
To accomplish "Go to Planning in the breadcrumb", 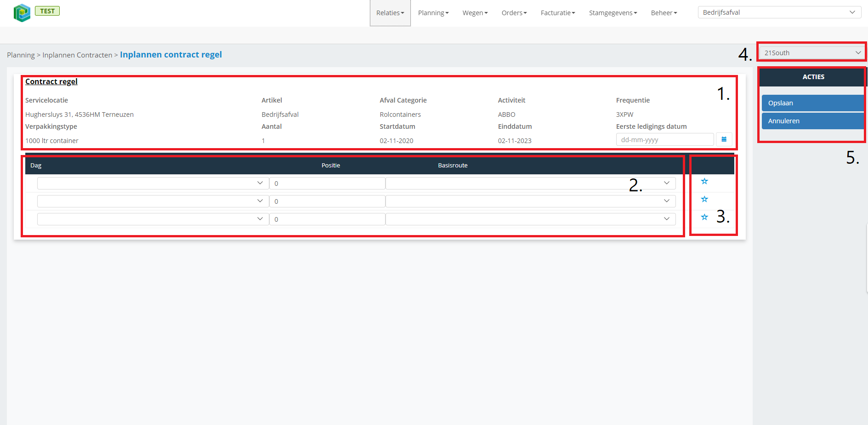I will [x=21, y=55].
